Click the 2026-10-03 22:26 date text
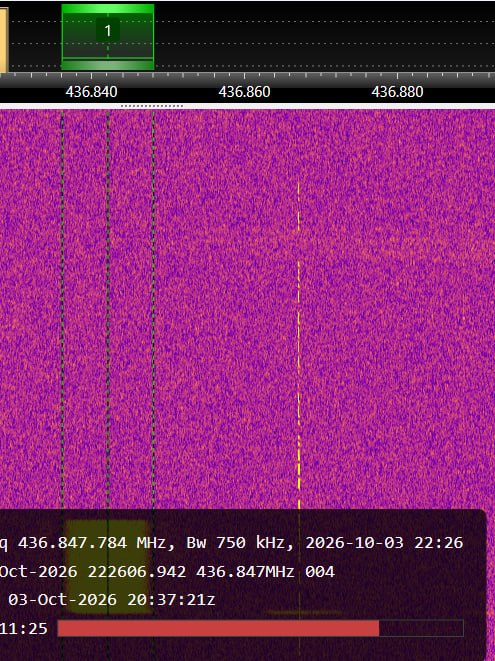495x661 pixels. (x=384, y=543)
